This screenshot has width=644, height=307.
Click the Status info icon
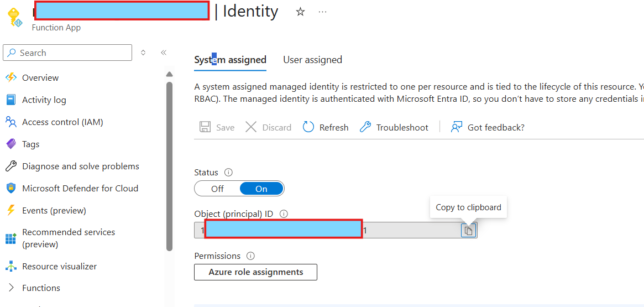[228, 173]
